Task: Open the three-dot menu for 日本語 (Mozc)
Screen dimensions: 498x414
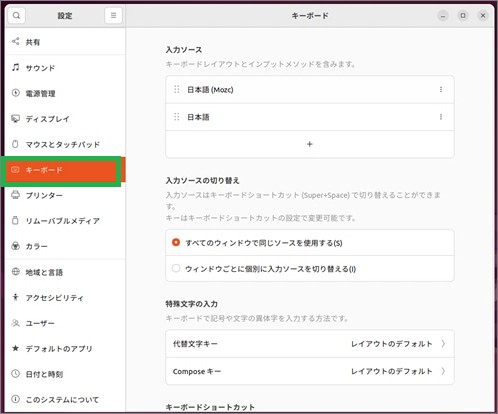Action: [441, 89]
